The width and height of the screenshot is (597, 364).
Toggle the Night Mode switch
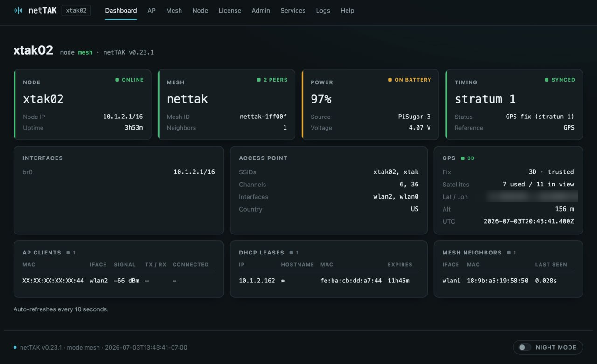525,347
